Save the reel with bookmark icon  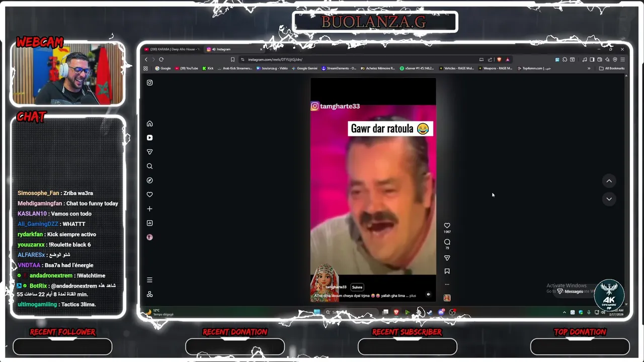coord(447,271)
